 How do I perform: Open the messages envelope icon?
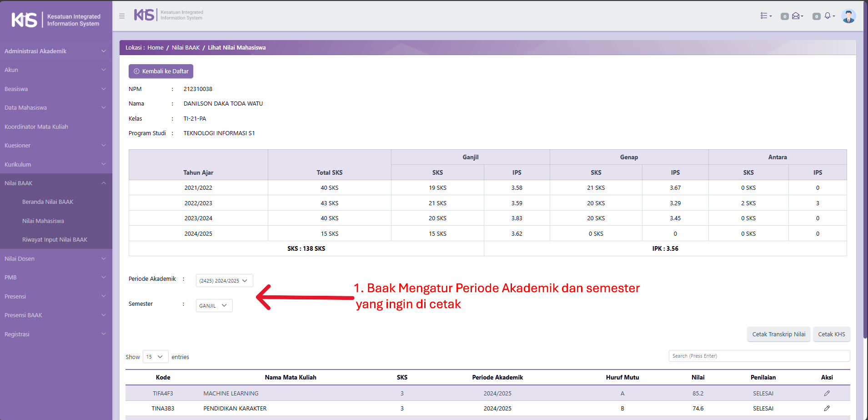click(797, 16)
